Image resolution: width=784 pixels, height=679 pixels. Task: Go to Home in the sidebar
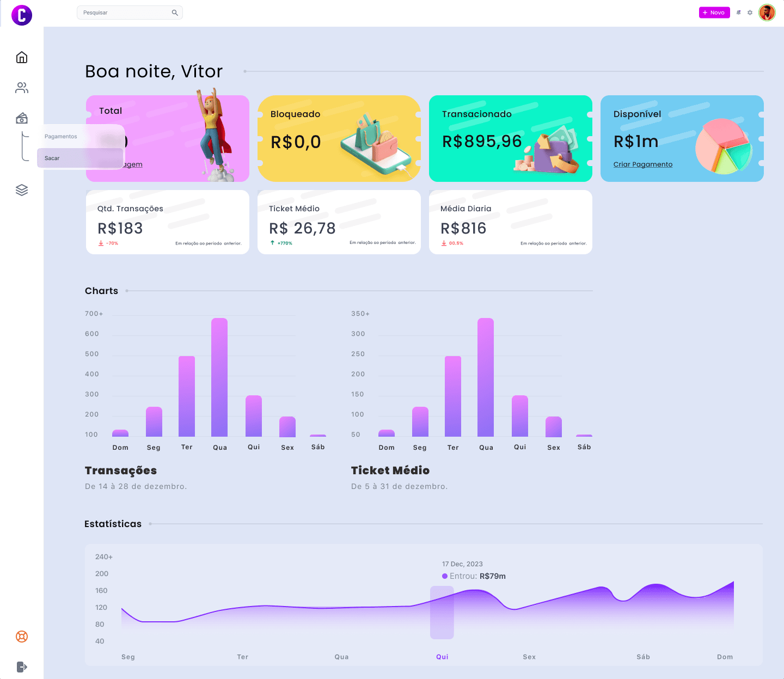click(22, 57)
